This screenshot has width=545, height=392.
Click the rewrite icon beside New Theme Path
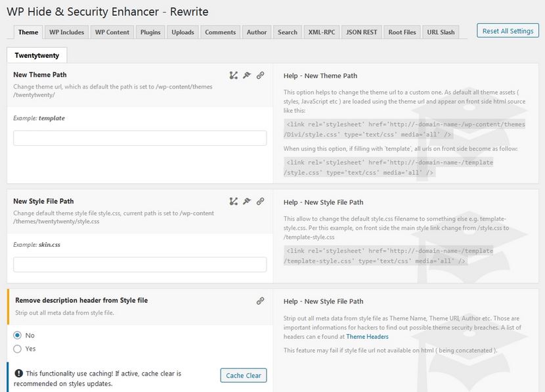[234, 75]
